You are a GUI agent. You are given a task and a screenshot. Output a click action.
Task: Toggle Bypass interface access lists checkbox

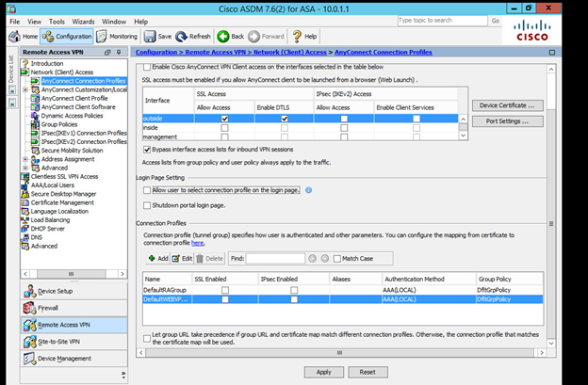coord(146,149)
